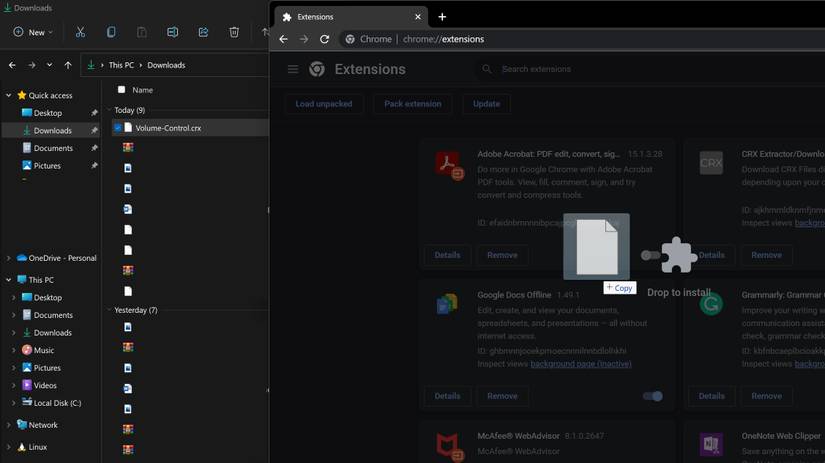Go forward in File Explorer
This screenshot has width=825, height=463.
[32, 65]
